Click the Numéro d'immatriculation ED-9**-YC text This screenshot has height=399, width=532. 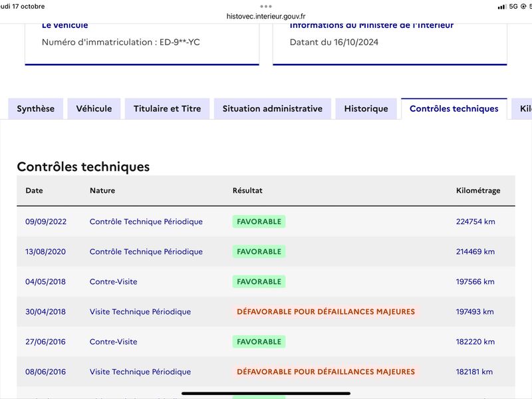click(x=121, y=42)
